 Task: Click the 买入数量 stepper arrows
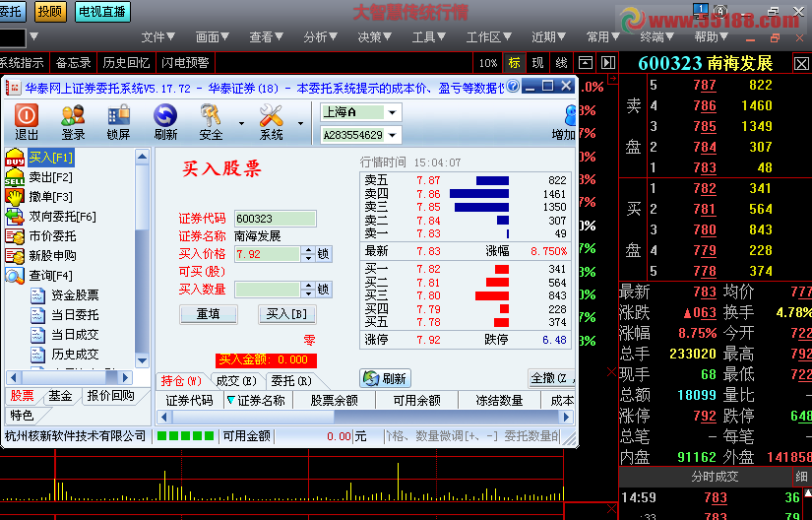tap(309, 289)
